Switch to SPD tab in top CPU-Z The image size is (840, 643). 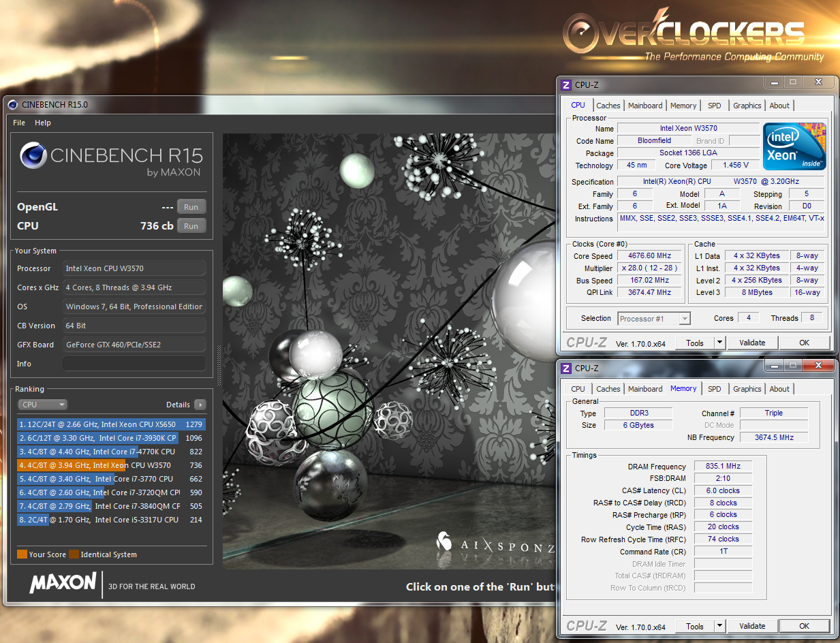pyautogui.click(x=714, y=106)
